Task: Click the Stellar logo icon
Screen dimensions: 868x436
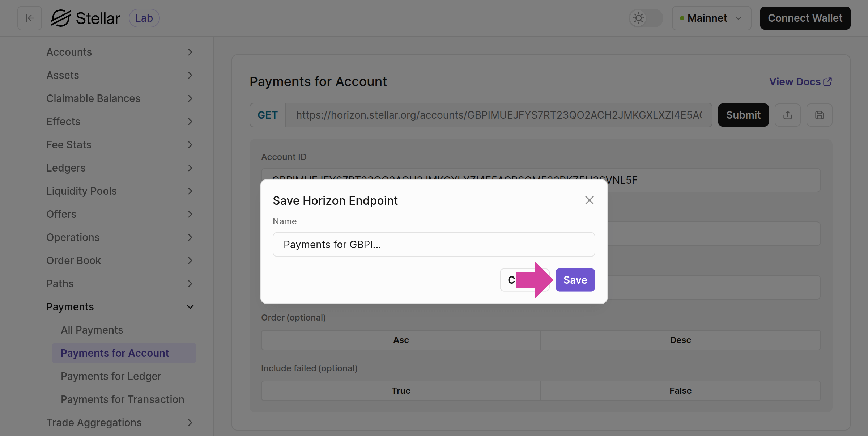Action: [x=60, y=18]
